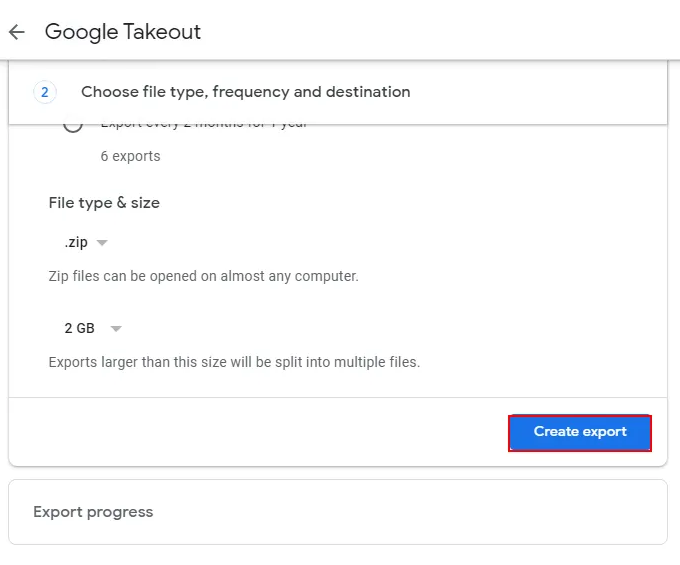Open the 2 GB size dropdown arrow
Viewport: 680px width, 565px height.
pyautogui.click(x=116, y=329)
